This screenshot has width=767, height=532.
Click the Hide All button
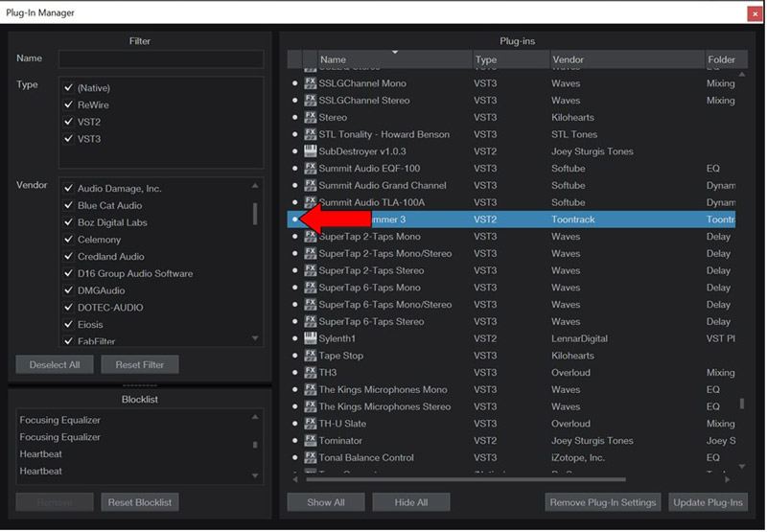pos(411,502)
